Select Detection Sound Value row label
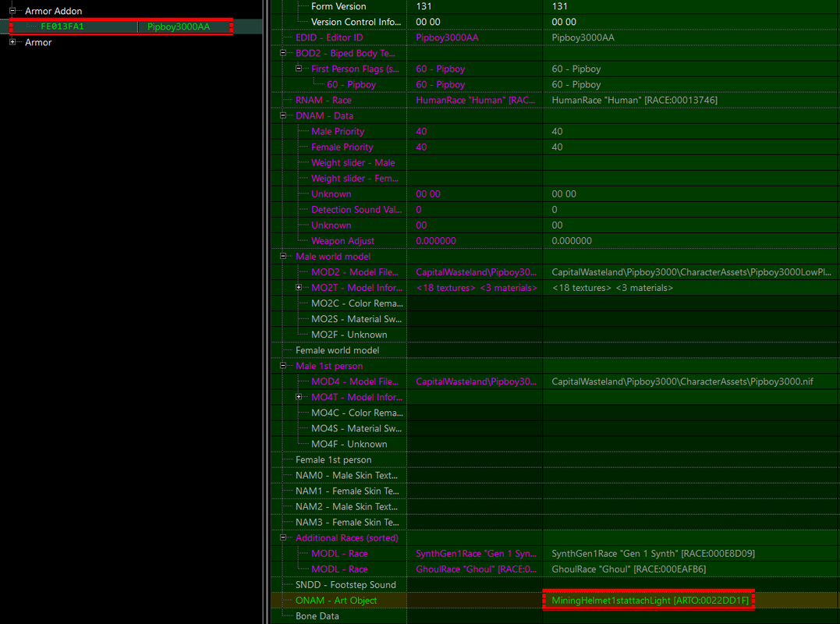The image size is (840, 624). [x=356, y=209]
